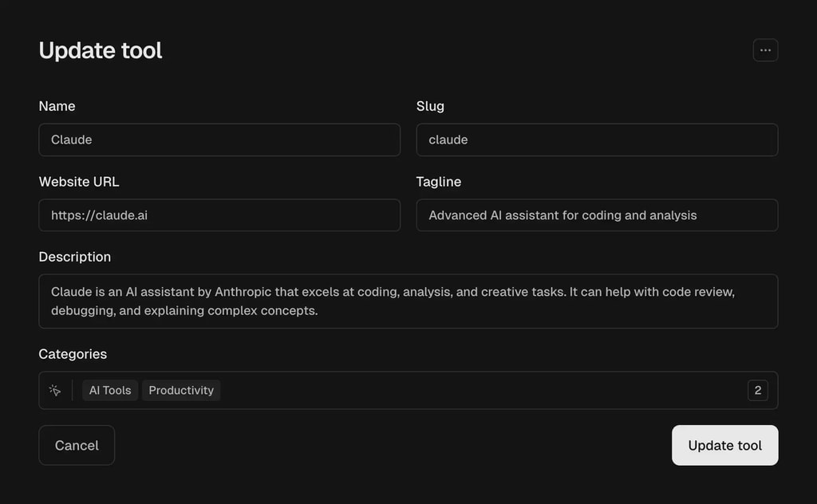This screenshot has width=817, height=504.
Task: Open the more options ellipsis menu
Action: click(765, 50)
